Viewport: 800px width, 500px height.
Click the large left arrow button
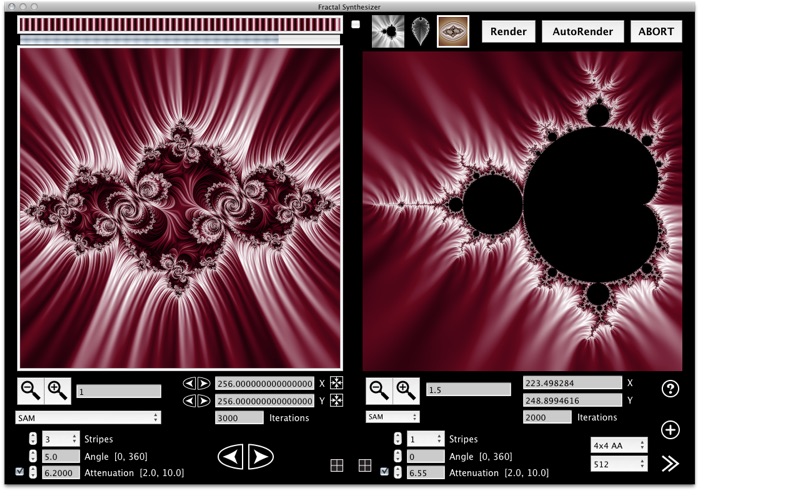(231, 457)
